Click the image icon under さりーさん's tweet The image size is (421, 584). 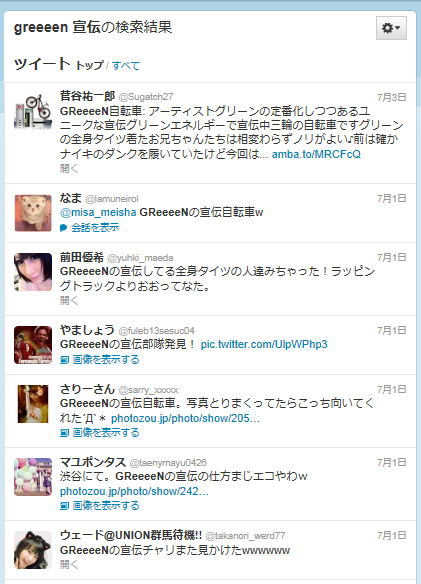tap(64, 433)
